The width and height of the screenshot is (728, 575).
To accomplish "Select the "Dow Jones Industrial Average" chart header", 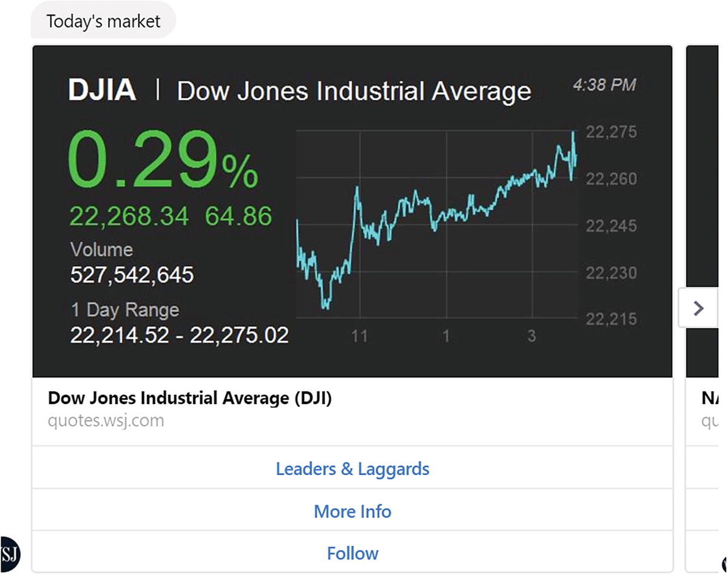I will click(x=354, y=92).
